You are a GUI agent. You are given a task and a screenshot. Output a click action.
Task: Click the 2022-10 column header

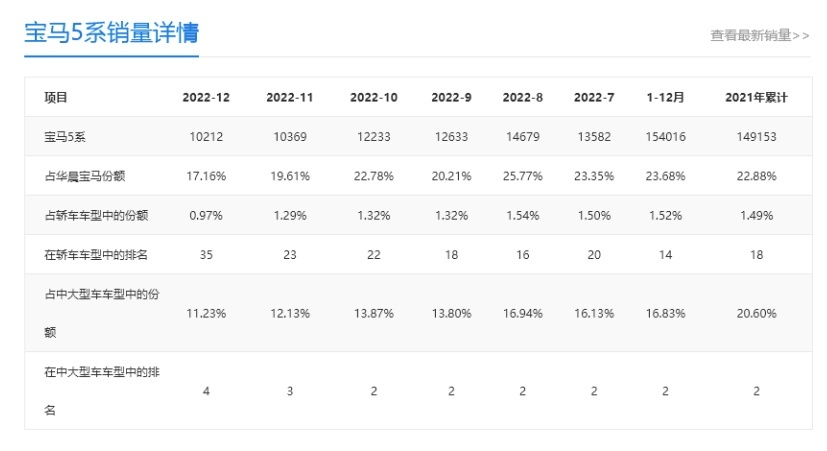[x=373, y=98]
